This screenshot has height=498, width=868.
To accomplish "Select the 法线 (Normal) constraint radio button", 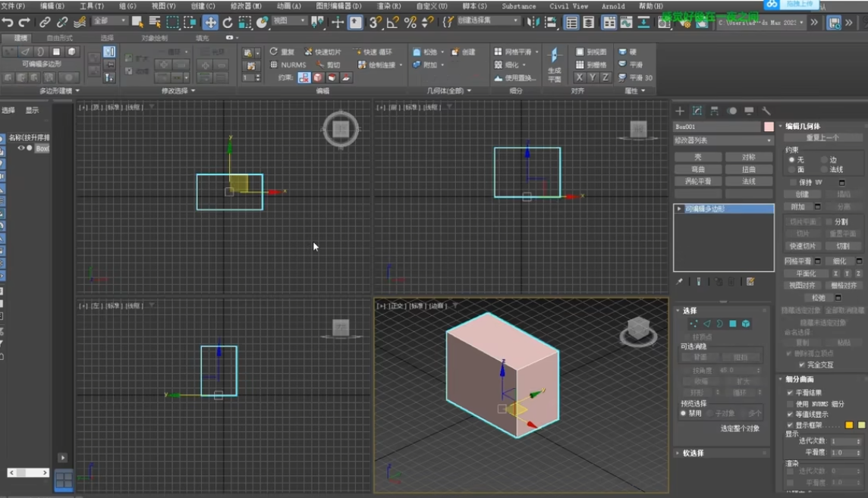I will tap(824, 169).
